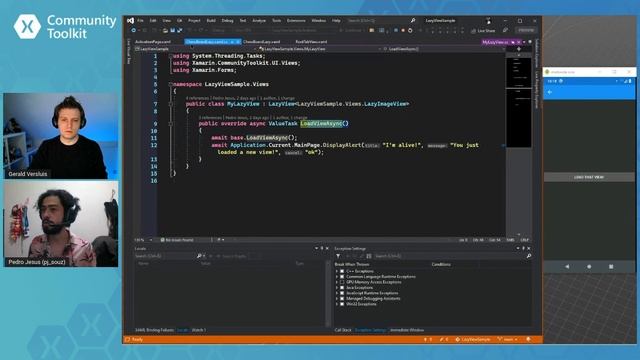This screenshot has width=640, height=360.
Task: Collapse the LoadViewAsync method block
Action: point(171,124)
